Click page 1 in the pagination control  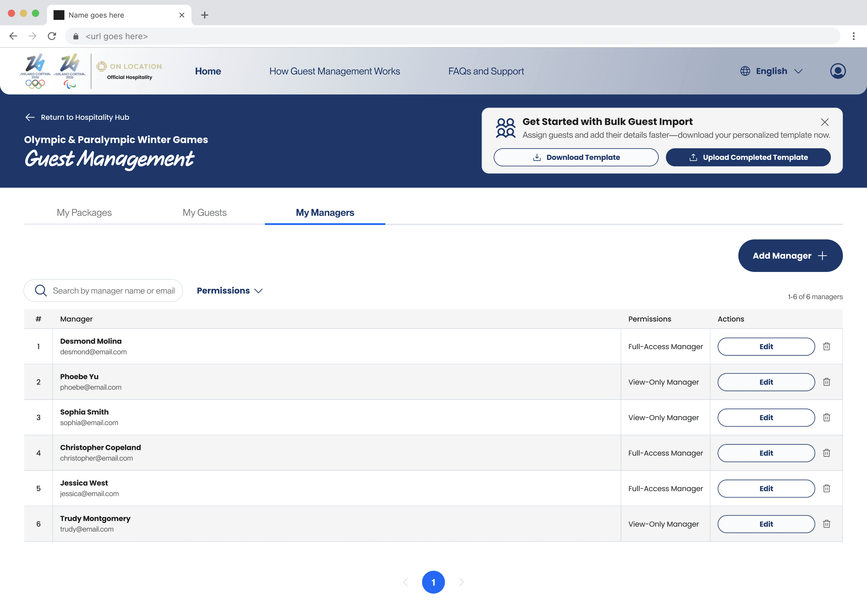433,582
